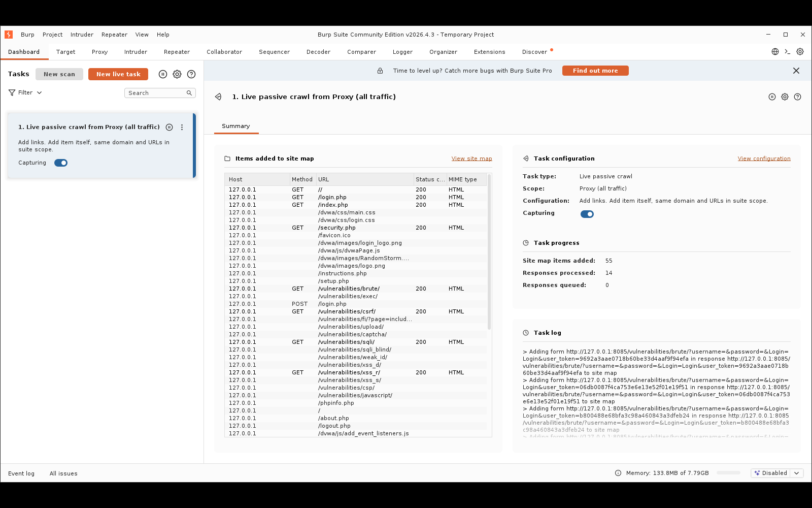Switch to the Collaborator tab
The height and width of the screenshot is (508, 812).
[x=224, y=52]
